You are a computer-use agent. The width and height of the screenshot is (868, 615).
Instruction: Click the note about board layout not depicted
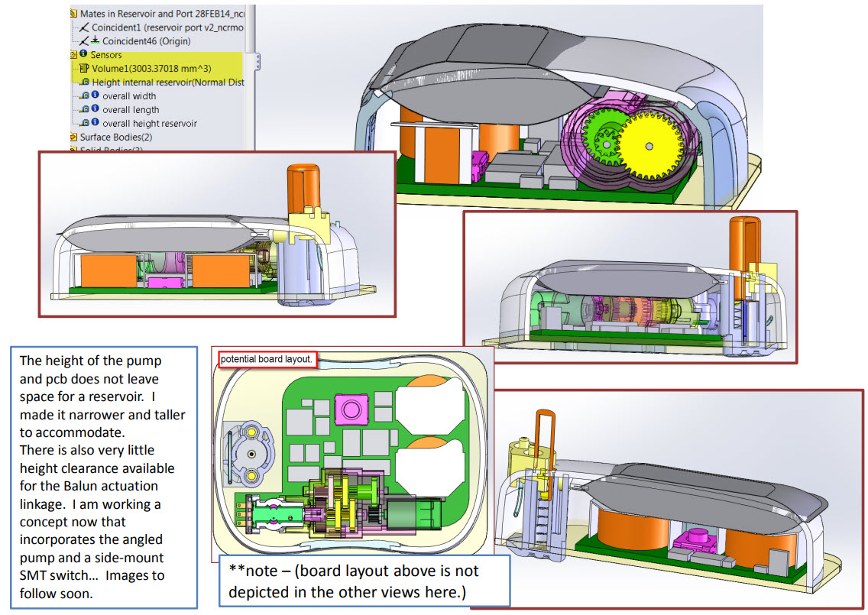coord(364,581)
